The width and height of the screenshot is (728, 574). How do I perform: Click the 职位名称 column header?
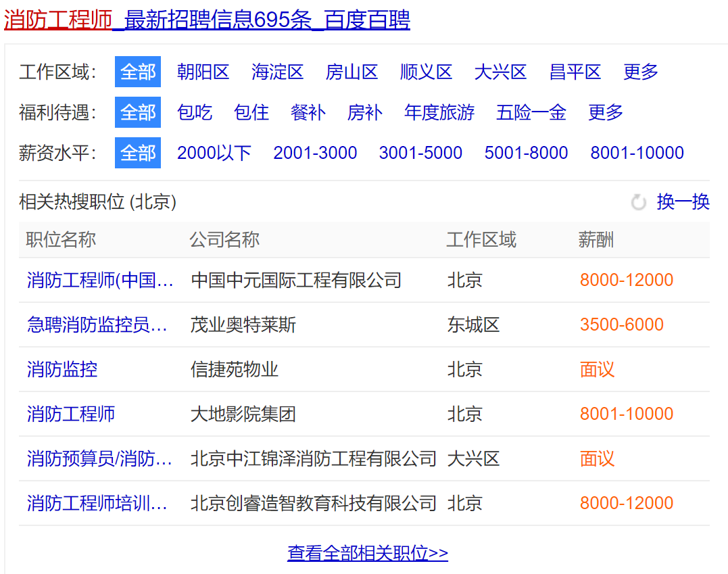point(61,239)
